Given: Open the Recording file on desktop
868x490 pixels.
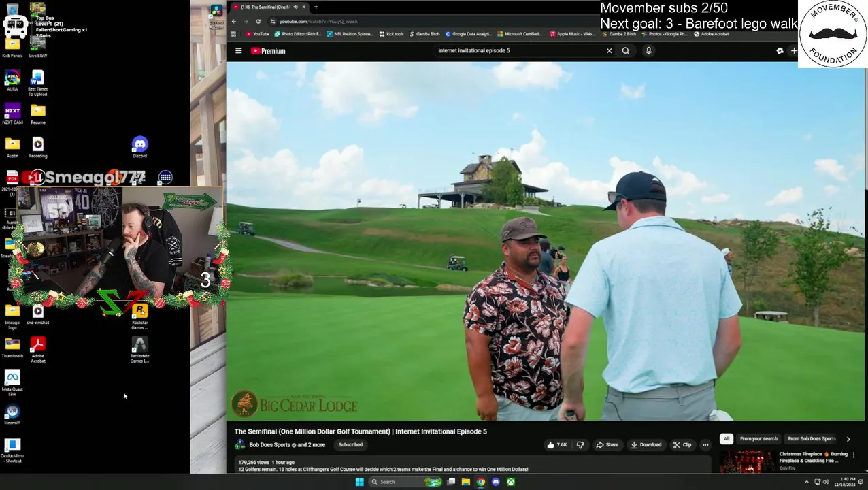Looking at the screenshot, I should point(38,147).
